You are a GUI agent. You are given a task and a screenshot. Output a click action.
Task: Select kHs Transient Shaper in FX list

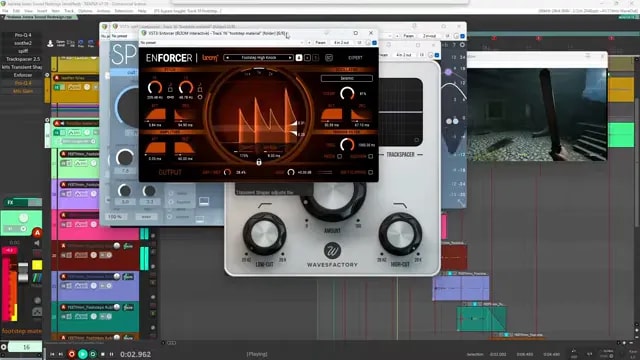click(23, 67)
